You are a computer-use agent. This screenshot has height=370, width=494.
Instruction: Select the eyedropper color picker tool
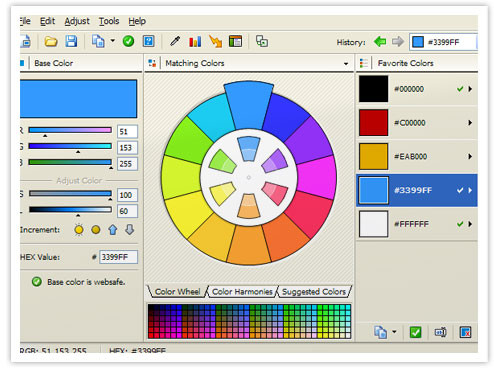(175, 41)
